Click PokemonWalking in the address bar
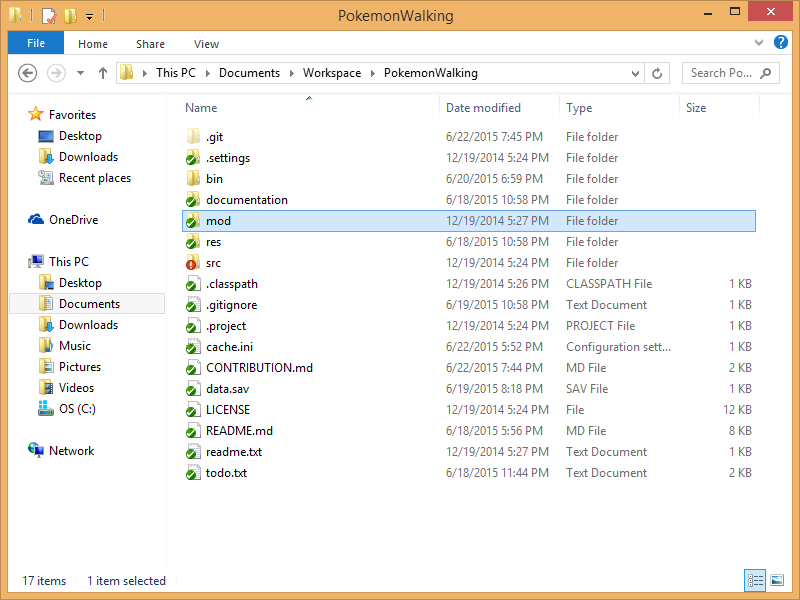This screenshot has width=800, height=600. click(x=431, y=73)
